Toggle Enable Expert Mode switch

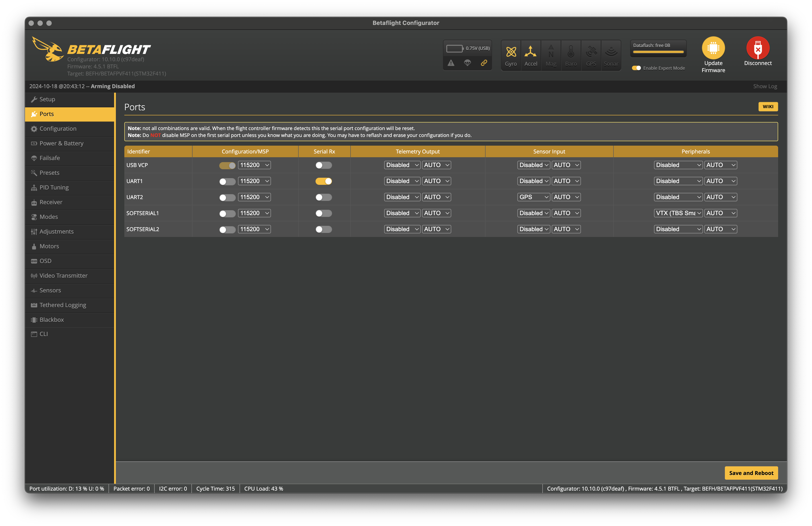click(636, 68)
